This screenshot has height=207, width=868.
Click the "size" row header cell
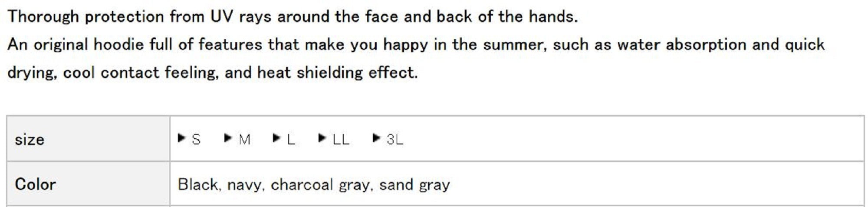(x=88, y=140)
